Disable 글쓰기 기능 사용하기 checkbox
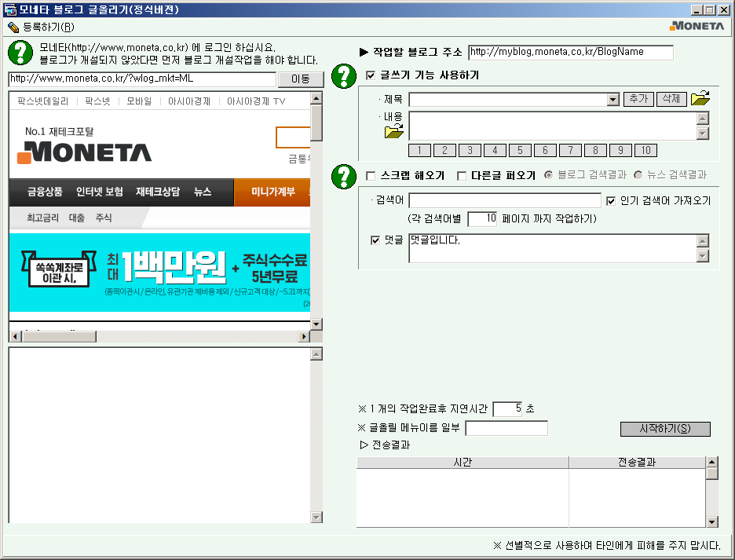The image size is (735, 560). pos(371,75)
